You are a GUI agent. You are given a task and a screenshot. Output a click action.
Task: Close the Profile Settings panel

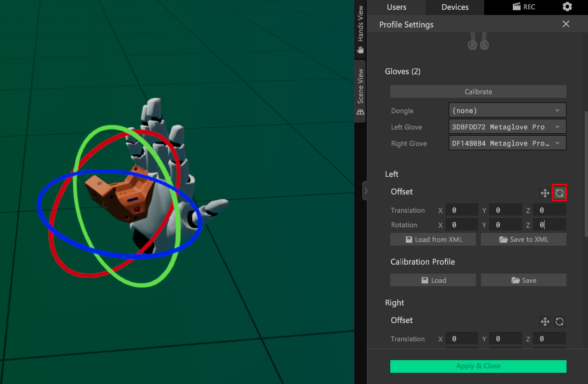point(566,24)
